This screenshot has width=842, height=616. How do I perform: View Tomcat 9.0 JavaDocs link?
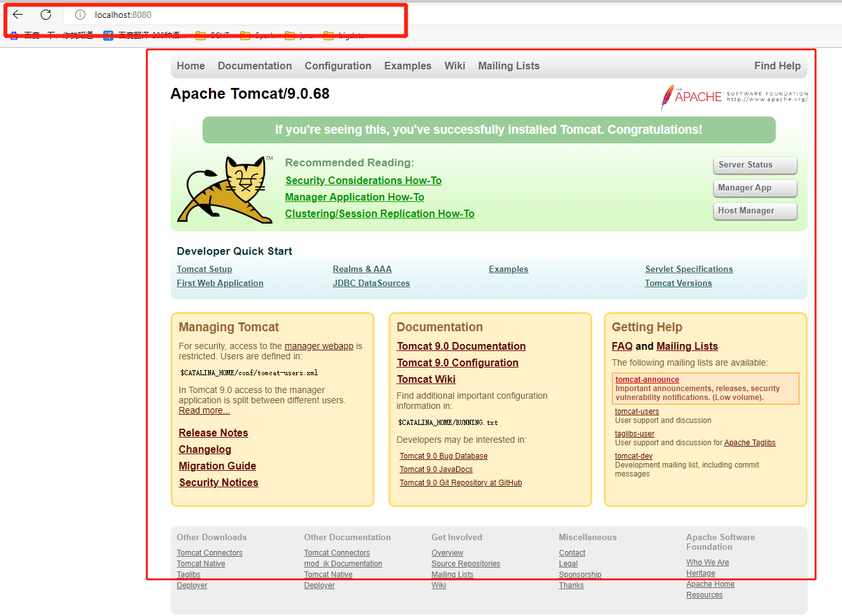click(x=436, y=469)
